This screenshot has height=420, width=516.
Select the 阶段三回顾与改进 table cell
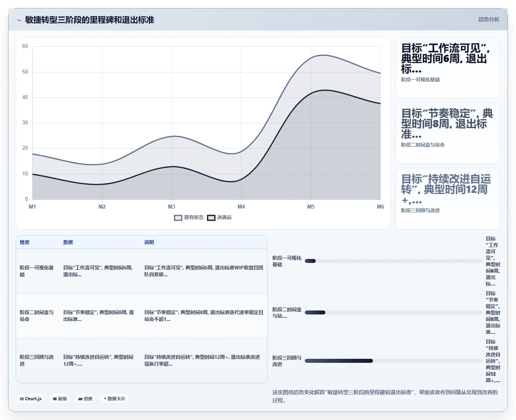click(x=38, y=360)
